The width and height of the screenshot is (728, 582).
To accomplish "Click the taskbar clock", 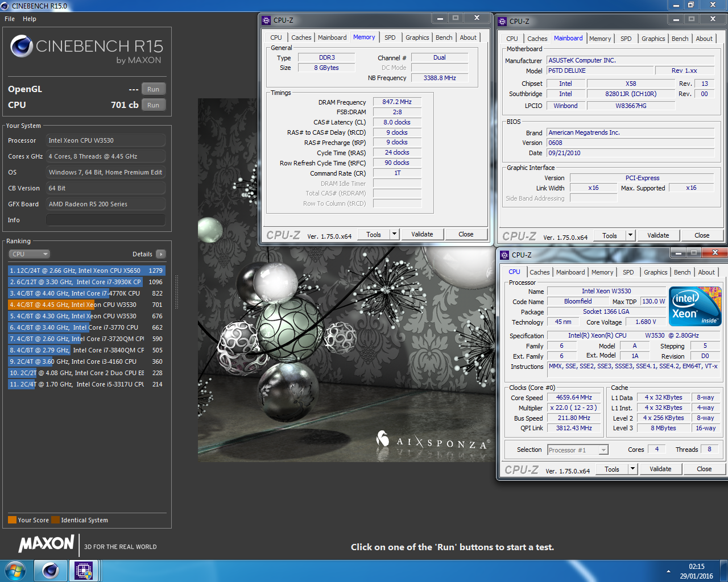I will (696, 571).
